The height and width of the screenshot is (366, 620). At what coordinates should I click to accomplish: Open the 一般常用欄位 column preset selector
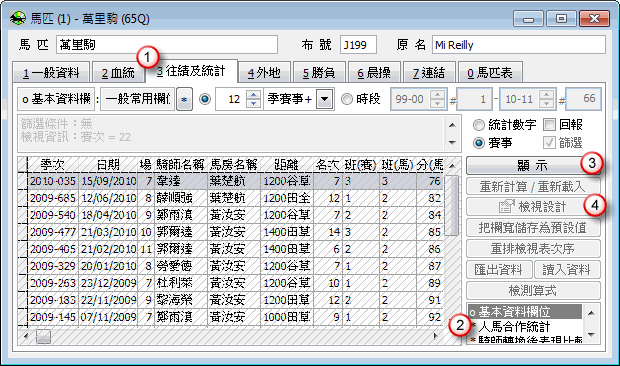[138, 99]
